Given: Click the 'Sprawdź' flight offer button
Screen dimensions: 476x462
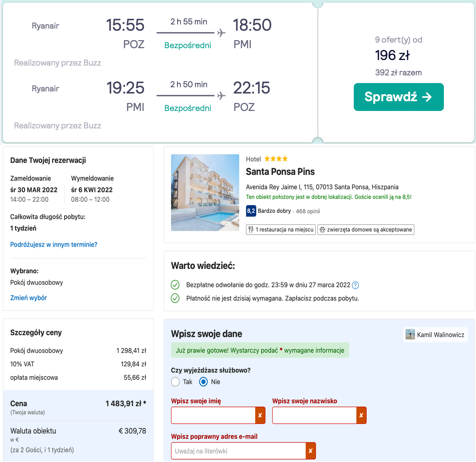Looking at the screenshot, I should tap(398, 97).
